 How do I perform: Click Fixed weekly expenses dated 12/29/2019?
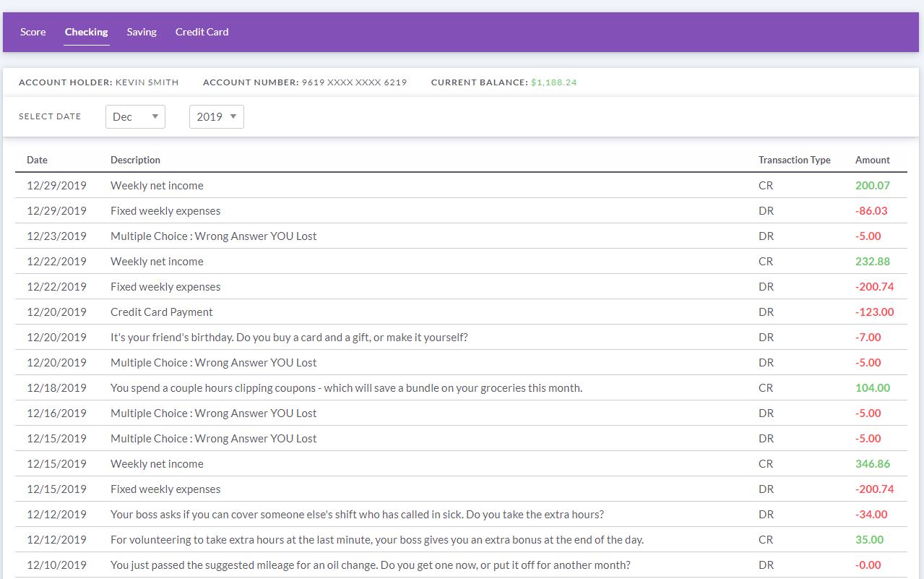coord(165,210)
